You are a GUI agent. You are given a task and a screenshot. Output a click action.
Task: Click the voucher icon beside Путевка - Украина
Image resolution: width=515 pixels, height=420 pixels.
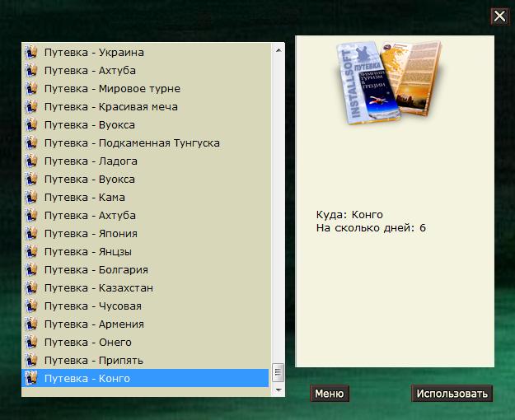pos(31,52)
